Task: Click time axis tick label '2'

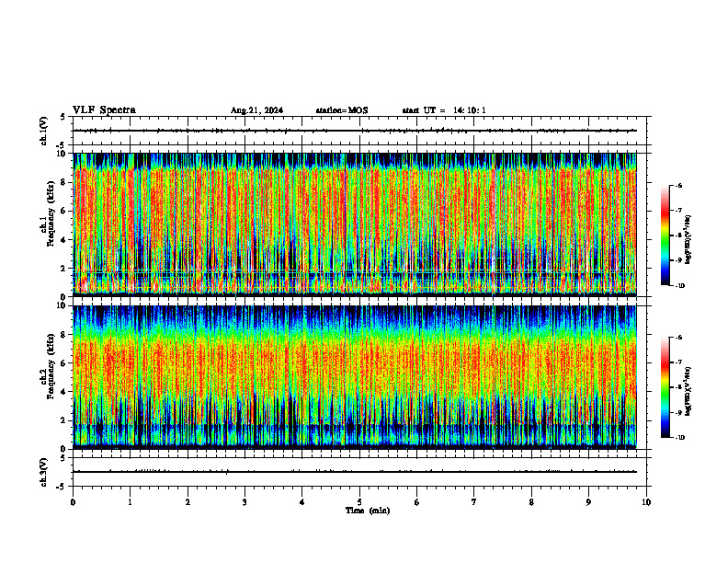Action: [188, 502]
